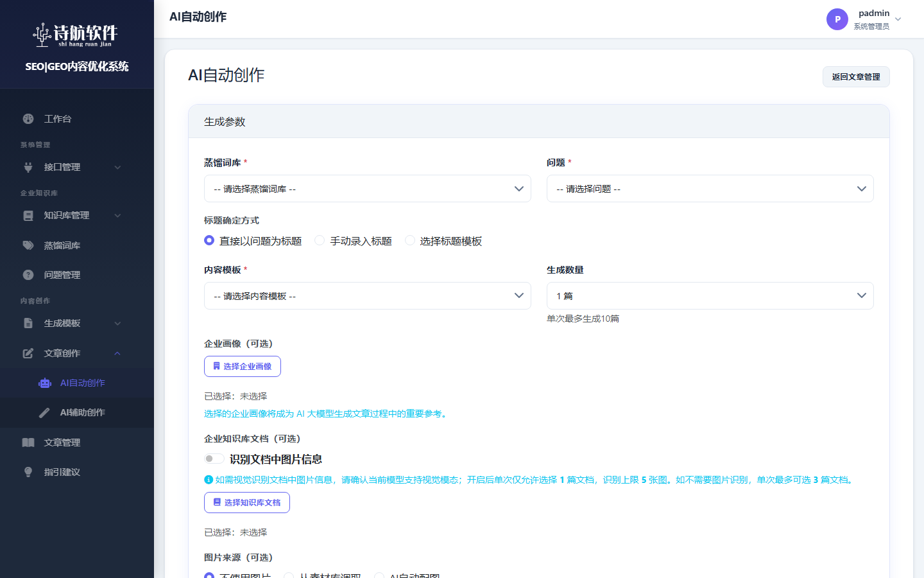
Task: Open the 蒸馏词库 dropdown
Action: pyautogui.click(x=368, y=189)
